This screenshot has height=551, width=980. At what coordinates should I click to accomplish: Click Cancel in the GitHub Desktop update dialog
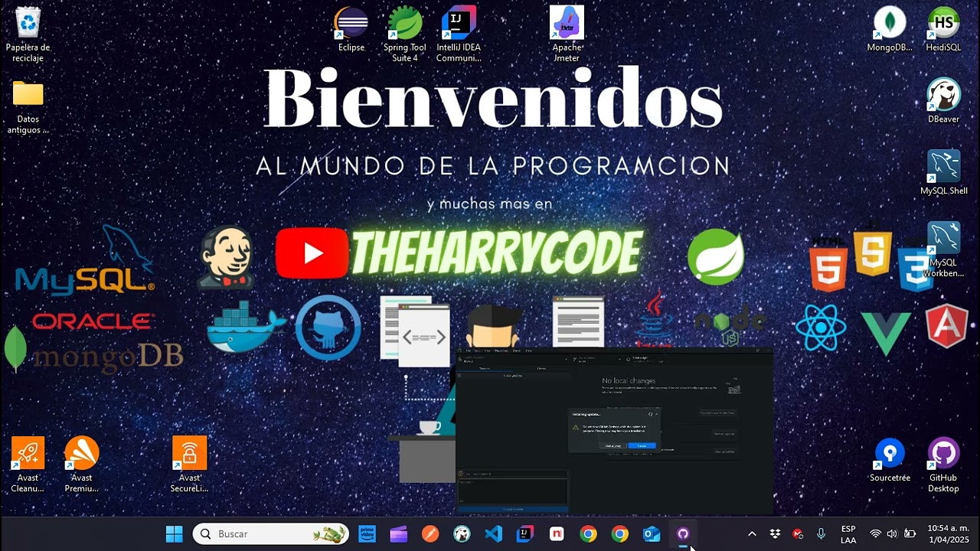[642, 445]
